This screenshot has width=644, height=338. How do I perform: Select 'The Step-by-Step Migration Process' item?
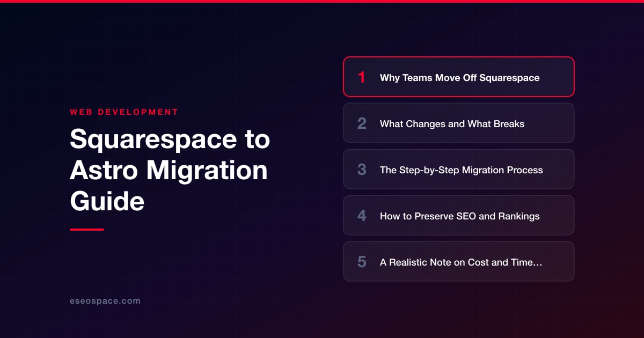[459, 169]
